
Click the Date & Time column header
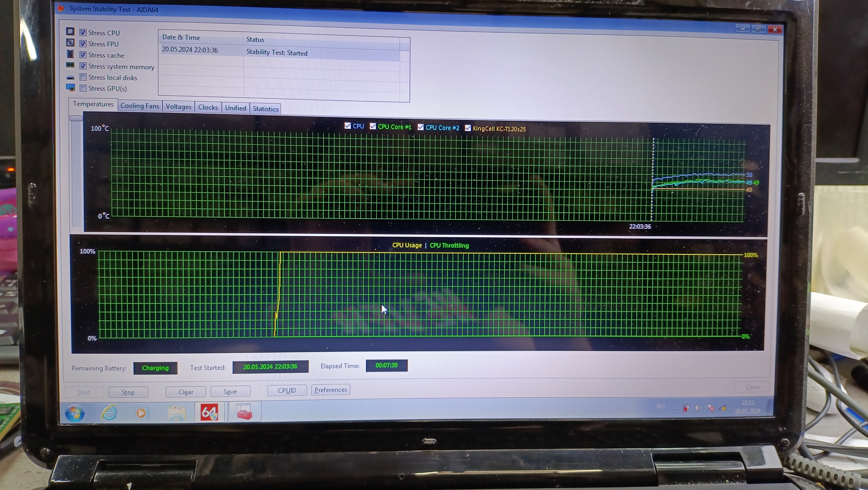[x=200, y=37]
